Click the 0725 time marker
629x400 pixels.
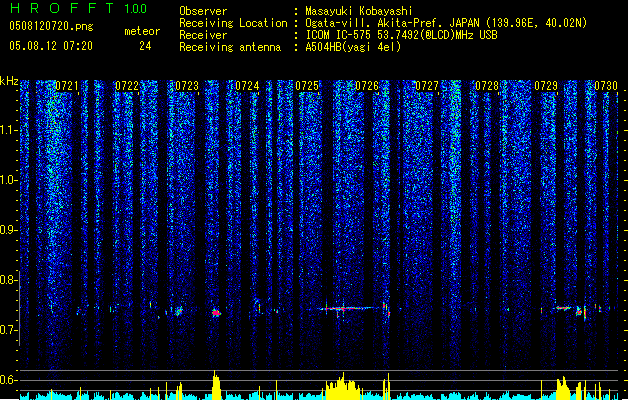(x=307, y=86)
